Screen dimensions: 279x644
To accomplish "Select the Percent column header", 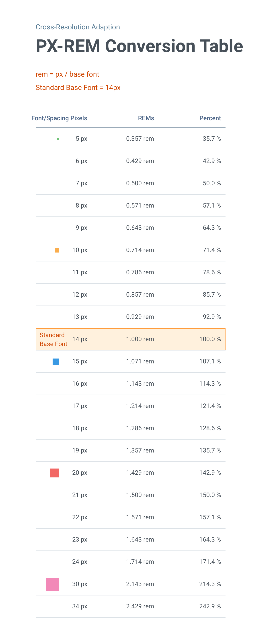I will tap(210, 118).
